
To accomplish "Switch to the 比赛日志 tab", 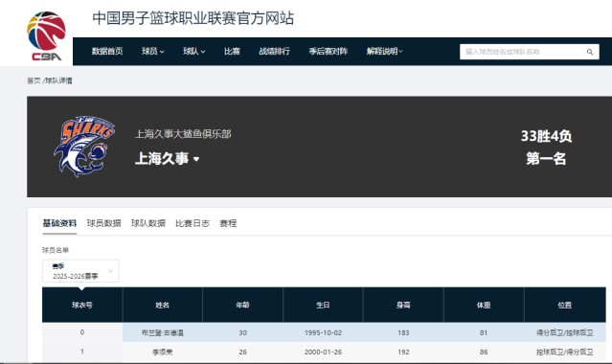I will 193,223.
